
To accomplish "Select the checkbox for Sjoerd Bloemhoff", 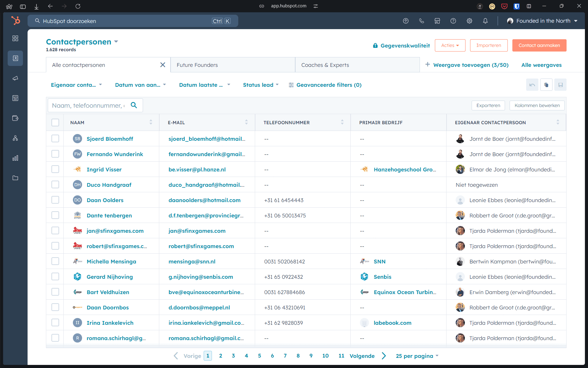I will 55,139.
